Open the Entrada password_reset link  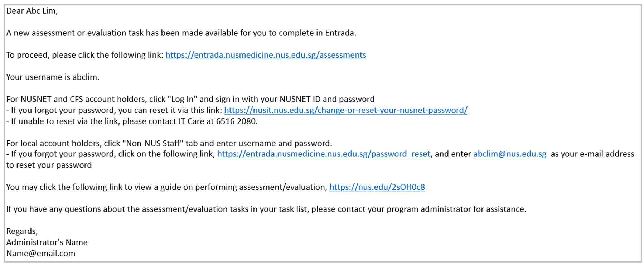[324, 154]
